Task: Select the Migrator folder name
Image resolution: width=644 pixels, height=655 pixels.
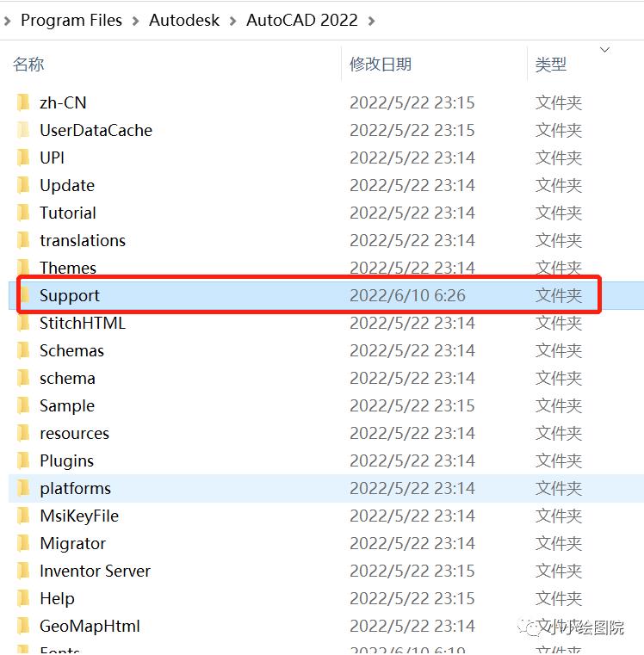Action: [72, 544]
